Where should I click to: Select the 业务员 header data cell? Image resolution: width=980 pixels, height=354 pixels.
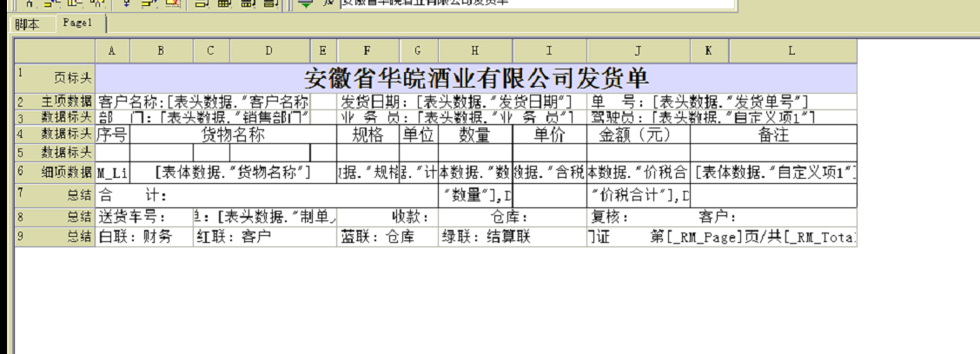[462, 117]
